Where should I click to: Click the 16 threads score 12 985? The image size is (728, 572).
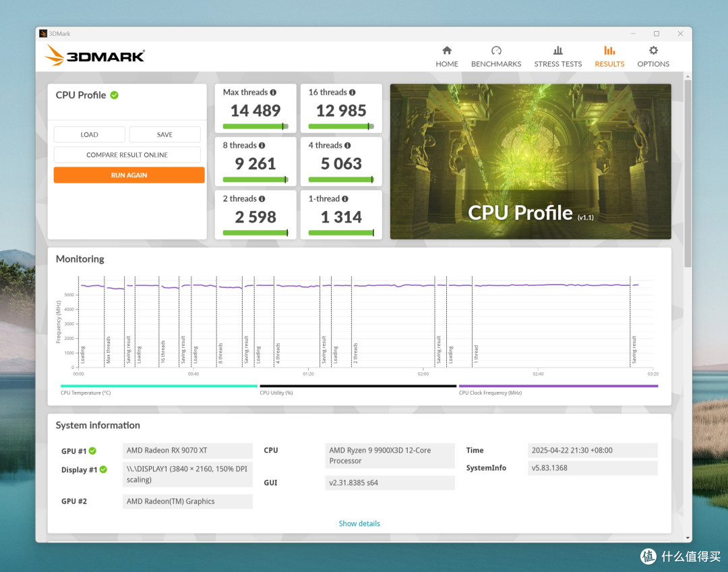click(x=341, y=111)
